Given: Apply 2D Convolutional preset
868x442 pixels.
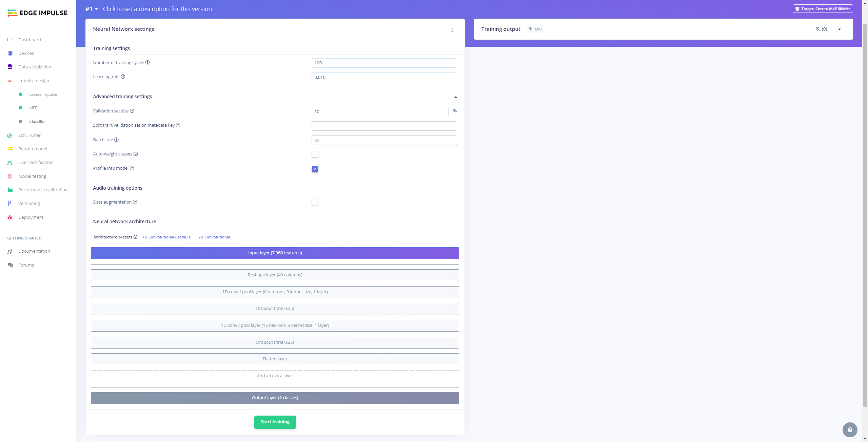Looking at the screenshot, I should coord(214,237).
